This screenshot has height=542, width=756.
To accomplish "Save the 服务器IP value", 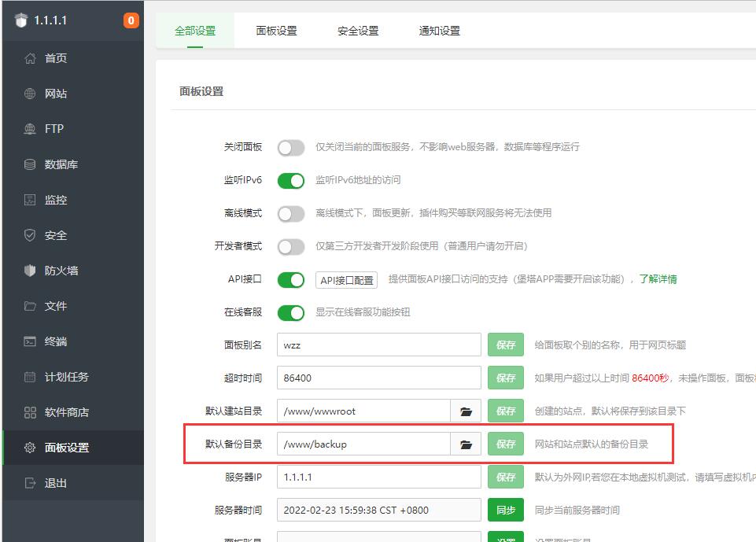I will coord(506,477).
